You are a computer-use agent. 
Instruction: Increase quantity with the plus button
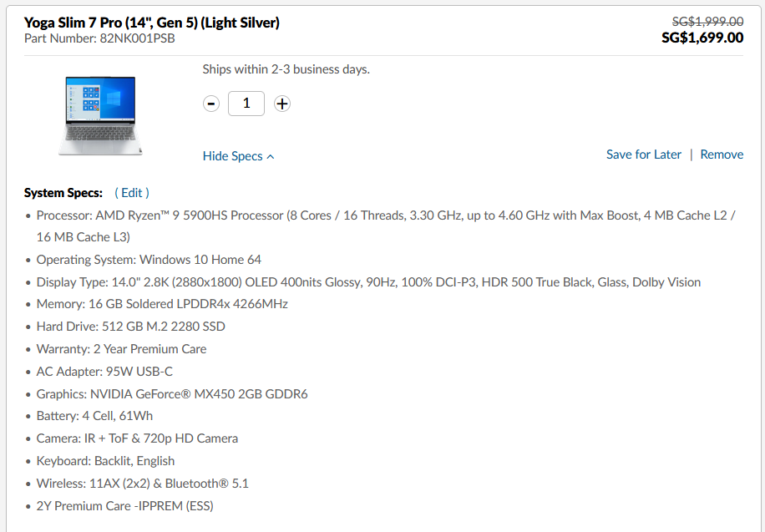click(282, 104)
